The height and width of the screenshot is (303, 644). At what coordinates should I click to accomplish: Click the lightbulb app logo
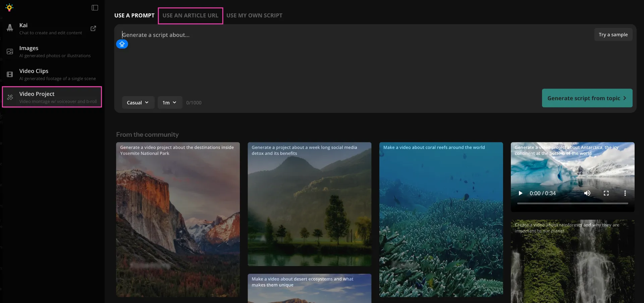point(9,7)
